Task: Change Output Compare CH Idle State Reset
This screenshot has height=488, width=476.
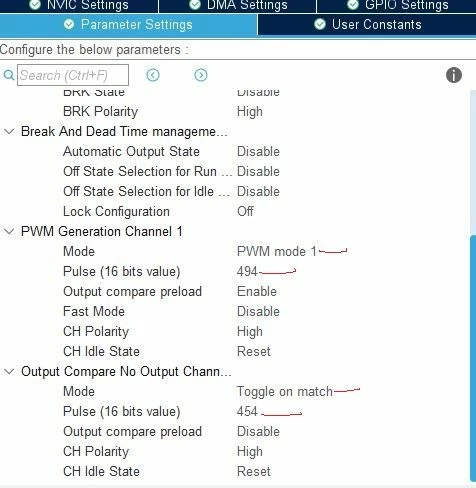Action: (x=254, y=471)
